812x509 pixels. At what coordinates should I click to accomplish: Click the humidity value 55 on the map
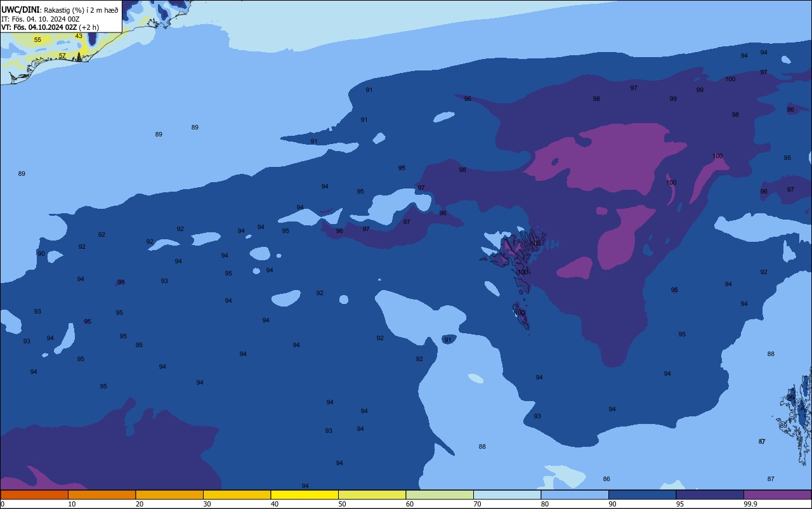click(x=37, y=40)
